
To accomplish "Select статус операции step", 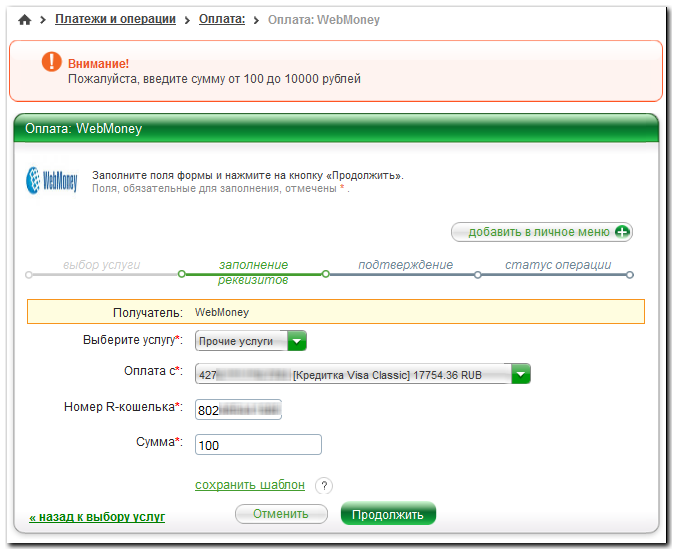I will [x=558, y=265].
